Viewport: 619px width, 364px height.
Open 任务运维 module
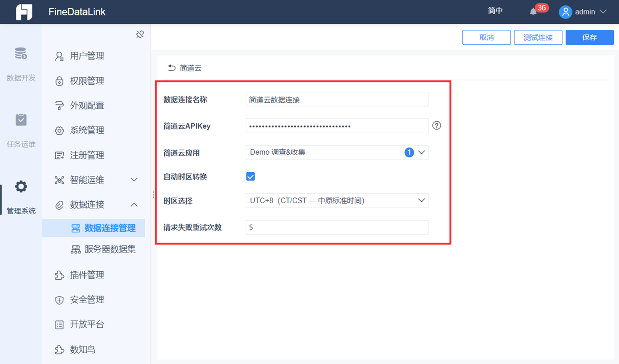click(x=21, y=131)
